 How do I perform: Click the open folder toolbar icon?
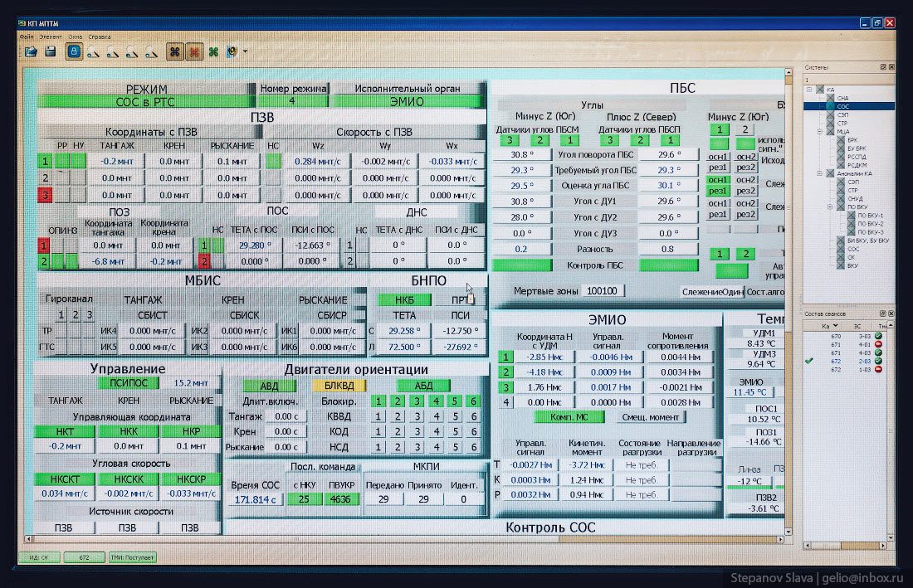coord(31,51)
